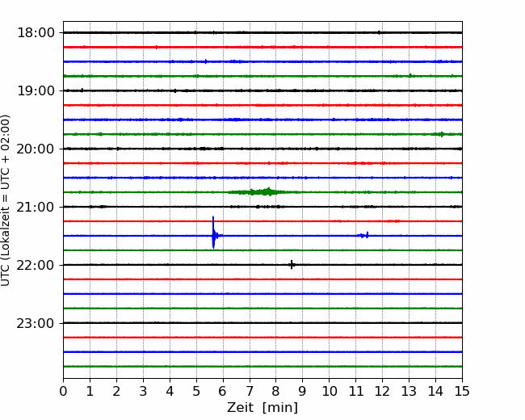525x420 pixels.
Task: Click the 19:00 time axis label
Action: 36,90
